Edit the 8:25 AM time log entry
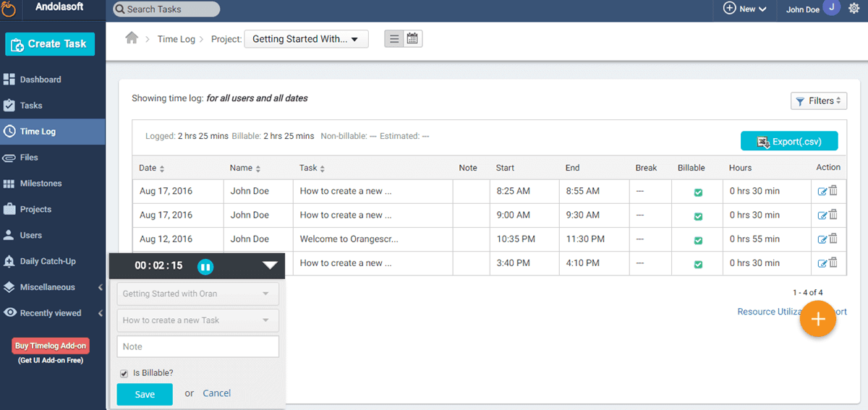 coord(822,192)
